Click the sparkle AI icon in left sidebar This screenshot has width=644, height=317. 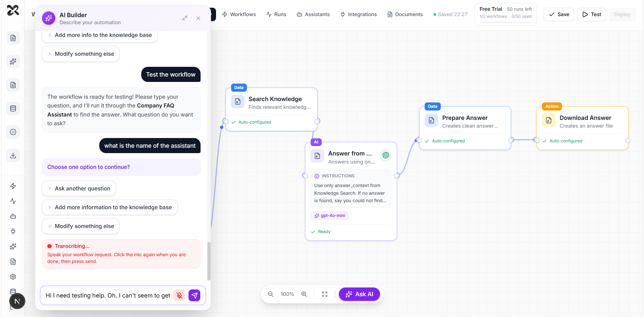[13, 61]
